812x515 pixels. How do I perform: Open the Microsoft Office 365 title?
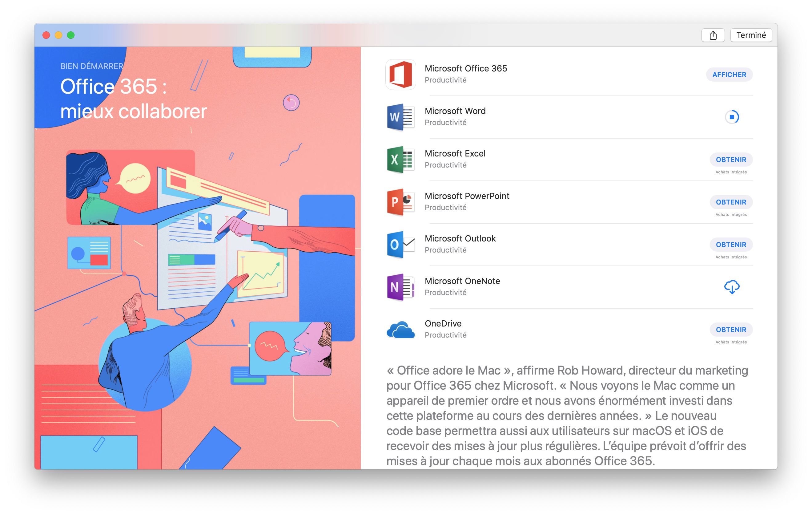[466, 68]
